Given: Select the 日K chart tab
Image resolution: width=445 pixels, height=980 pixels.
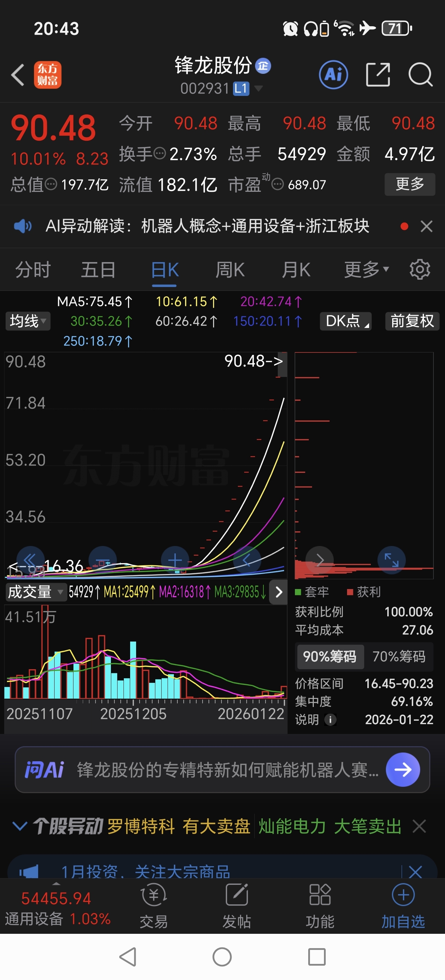Looking at the screenshot, I should click(x=165, y=270).
